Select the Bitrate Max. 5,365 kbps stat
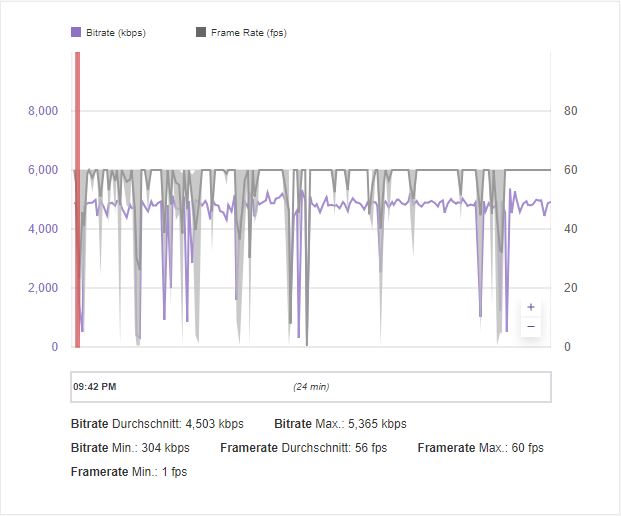The height and width of the screenshot is (516, 621). 340,424
